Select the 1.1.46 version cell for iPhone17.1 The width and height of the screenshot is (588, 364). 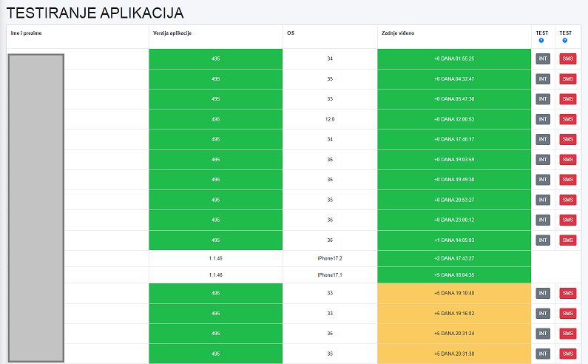click(215, 274)
